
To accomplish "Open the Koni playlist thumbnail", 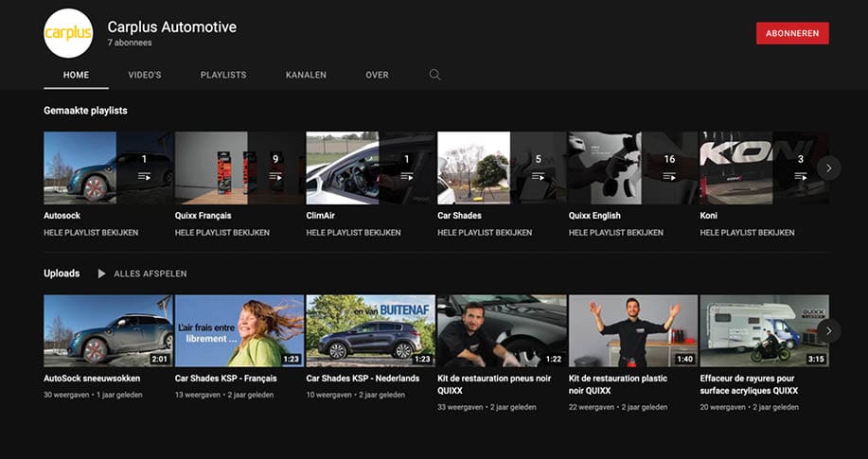I will pos(765,168).
